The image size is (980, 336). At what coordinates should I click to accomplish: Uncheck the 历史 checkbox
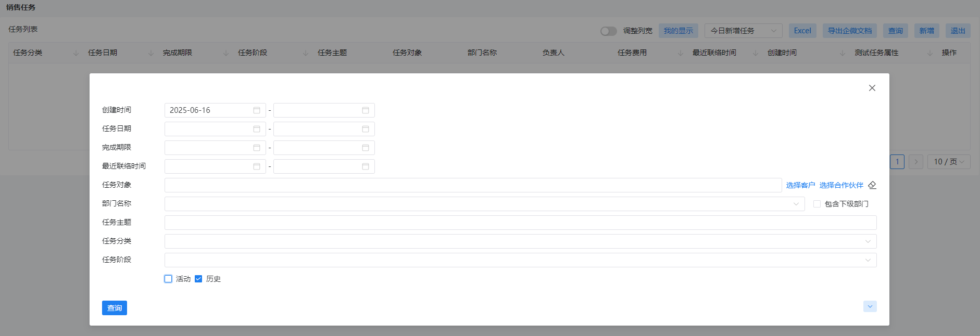[198, 279]
